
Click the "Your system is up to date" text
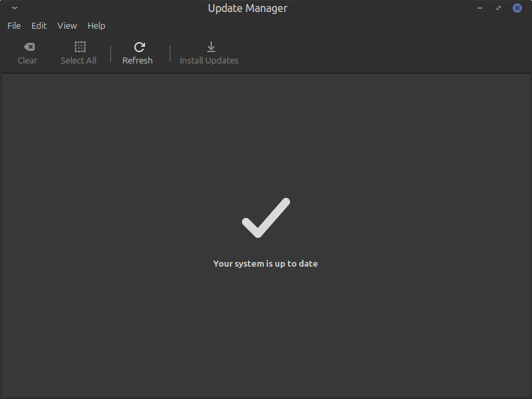265,263
